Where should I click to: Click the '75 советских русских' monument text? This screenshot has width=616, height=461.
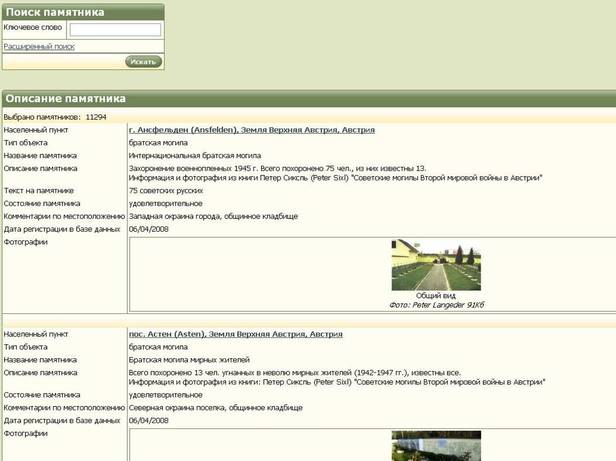[166, 191]
